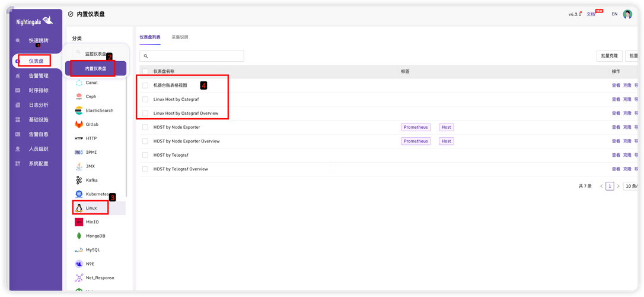Open the 机器台账表格视图 dashboard name
The width and height of the screenshot is (644, 297).
[170, 86]
